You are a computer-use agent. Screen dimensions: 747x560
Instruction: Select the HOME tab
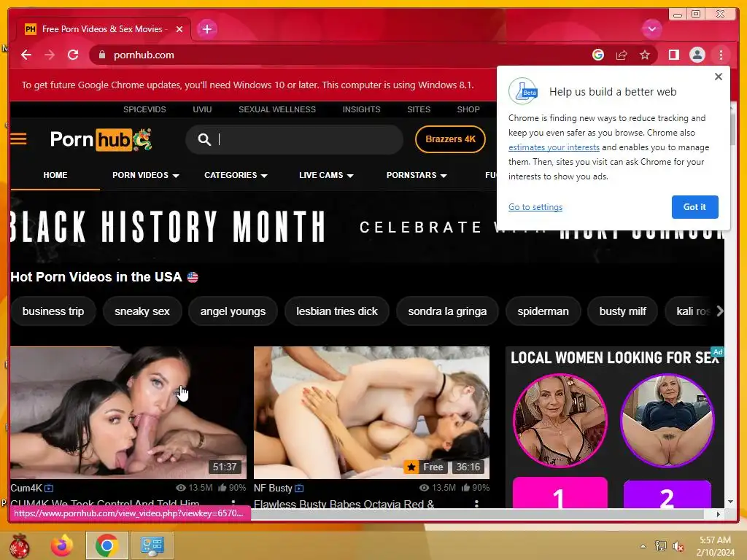(55, 175)
